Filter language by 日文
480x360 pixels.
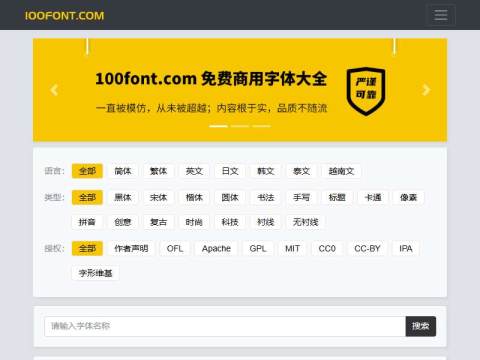pyautogui.click(x=230, y=171)
